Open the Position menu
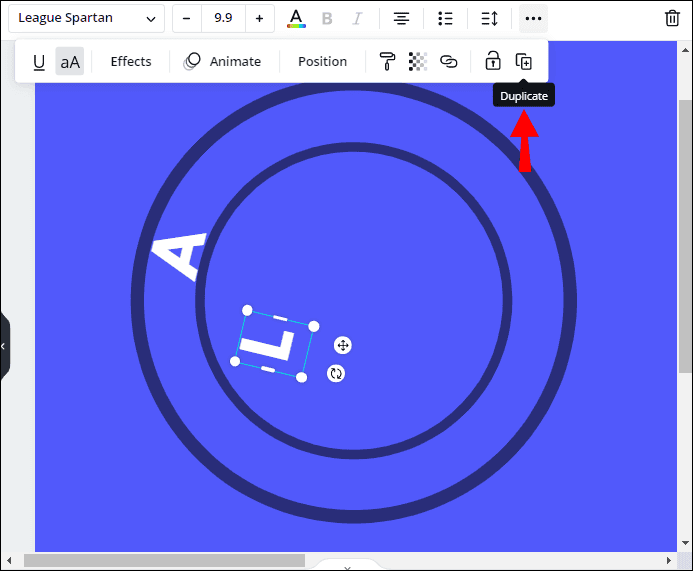 pos(322,62)
